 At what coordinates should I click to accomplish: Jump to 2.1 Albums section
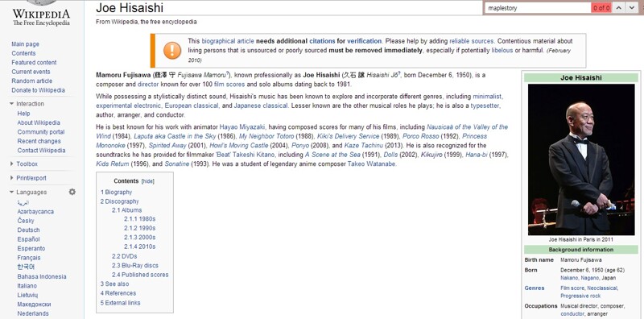point(127,210)
